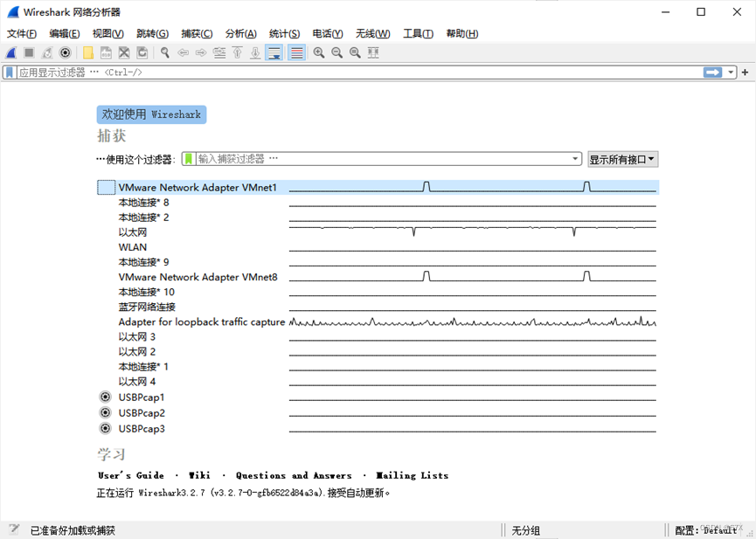Open a capture file folder icon

[87, 52]
